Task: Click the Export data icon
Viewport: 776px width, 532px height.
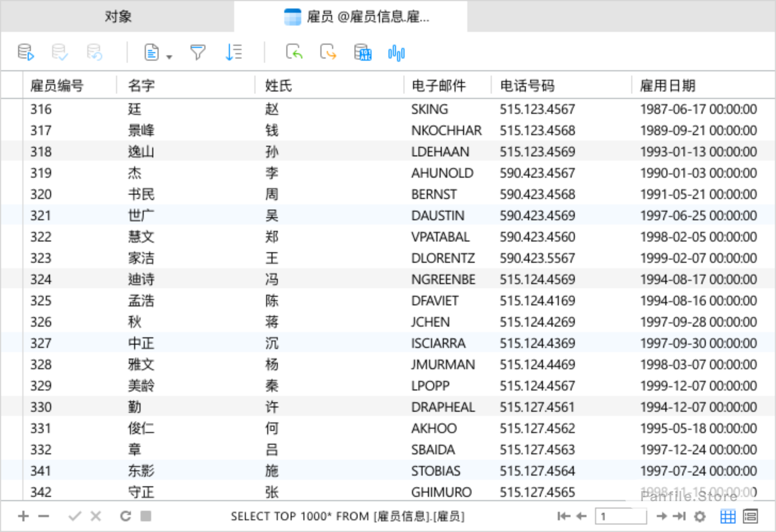Action: point(328,52)
